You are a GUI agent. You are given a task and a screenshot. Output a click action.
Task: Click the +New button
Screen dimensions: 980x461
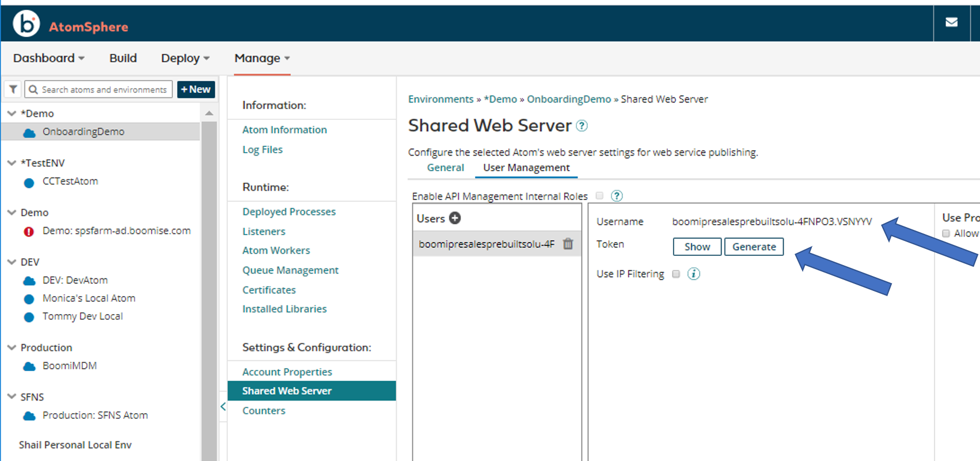(196, 89)
